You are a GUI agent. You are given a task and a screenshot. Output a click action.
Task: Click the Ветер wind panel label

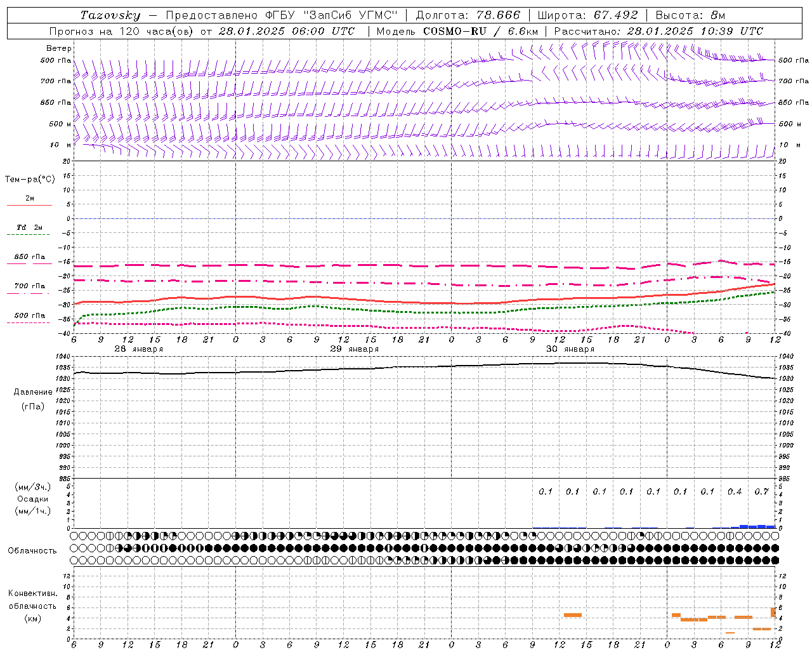tap(59, 48)
